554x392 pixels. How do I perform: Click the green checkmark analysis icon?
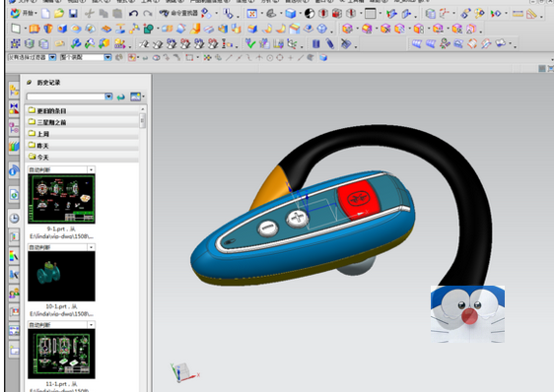pyautogui.click(x=250, y=43)
